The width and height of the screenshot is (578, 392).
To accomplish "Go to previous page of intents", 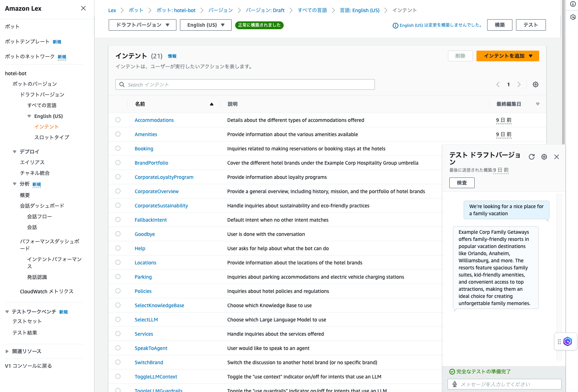I will (x=498, y=84).
